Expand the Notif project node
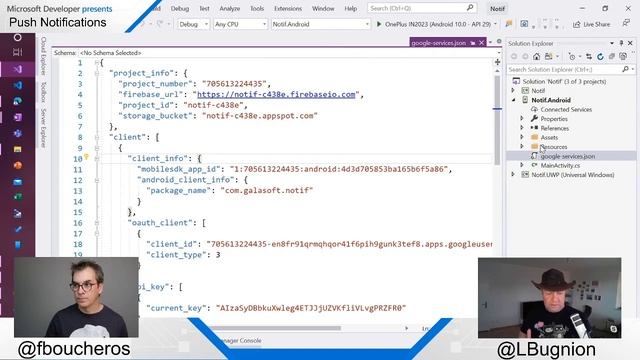The image size is (640, 360). pyautogui.click(x=513, y=91)
